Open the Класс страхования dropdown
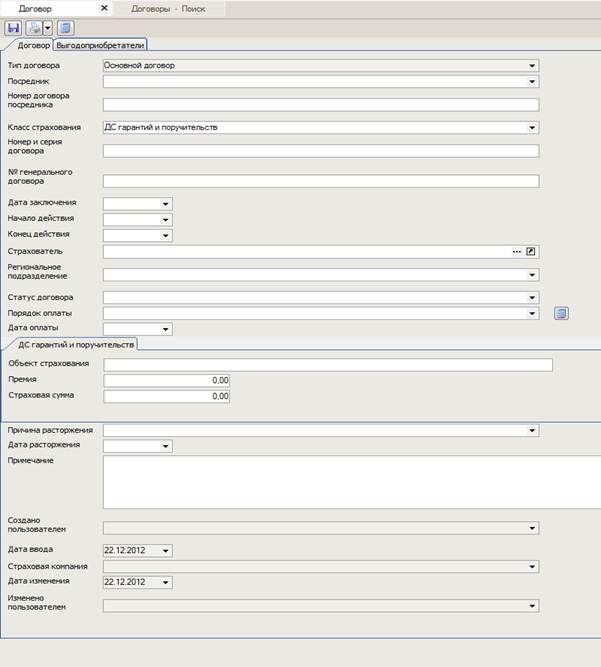The width and height of the screenshot is (601, 667). click(x=533, y=128)
